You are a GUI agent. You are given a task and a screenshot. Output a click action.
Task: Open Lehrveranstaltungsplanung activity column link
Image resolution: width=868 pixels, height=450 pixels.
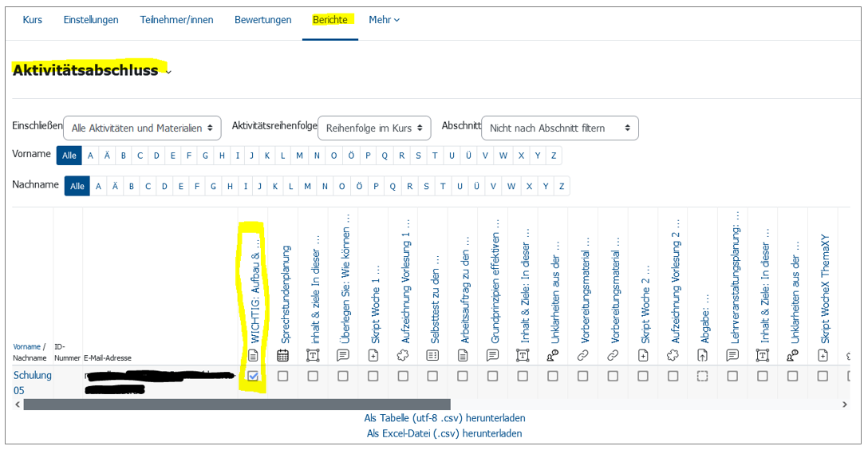735,277
